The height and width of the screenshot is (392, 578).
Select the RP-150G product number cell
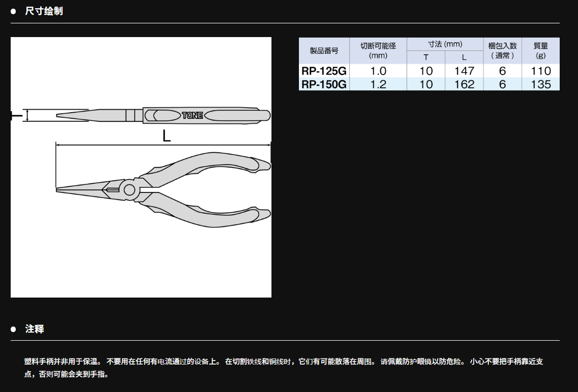pyautogui.click(x=324, y=84)
